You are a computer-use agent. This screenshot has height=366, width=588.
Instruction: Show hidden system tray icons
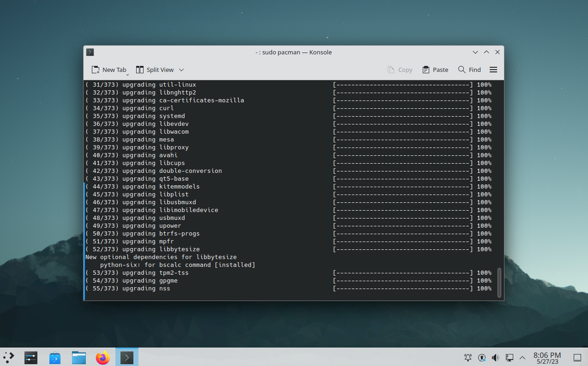(x=522, y=357)
